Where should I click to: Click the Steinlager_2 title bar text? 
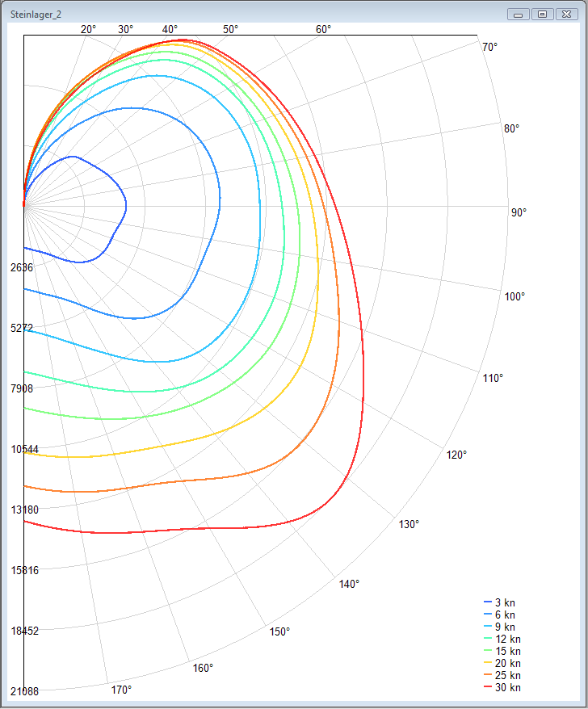click(36, 15)
